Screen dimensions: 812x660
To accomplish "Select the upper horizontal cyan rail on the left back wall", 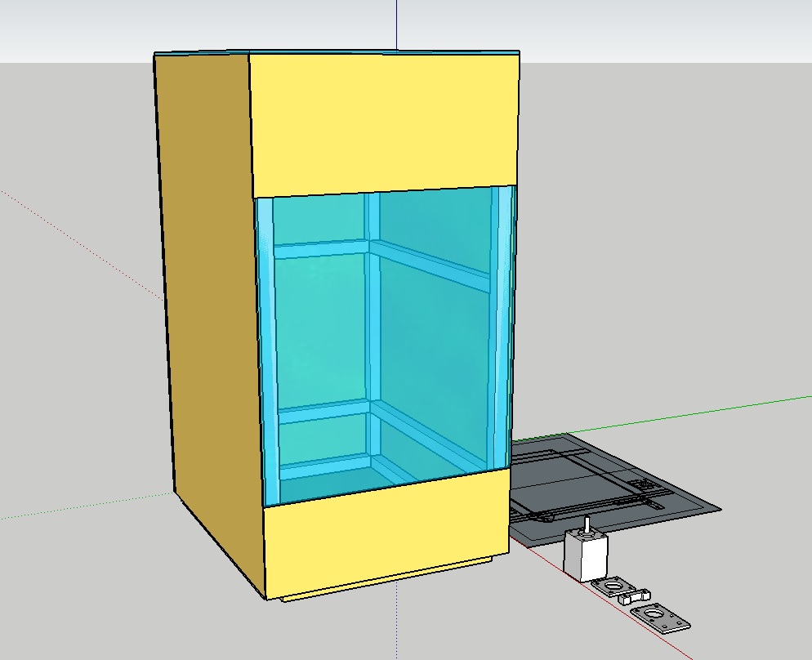I will tap(320, 249).
